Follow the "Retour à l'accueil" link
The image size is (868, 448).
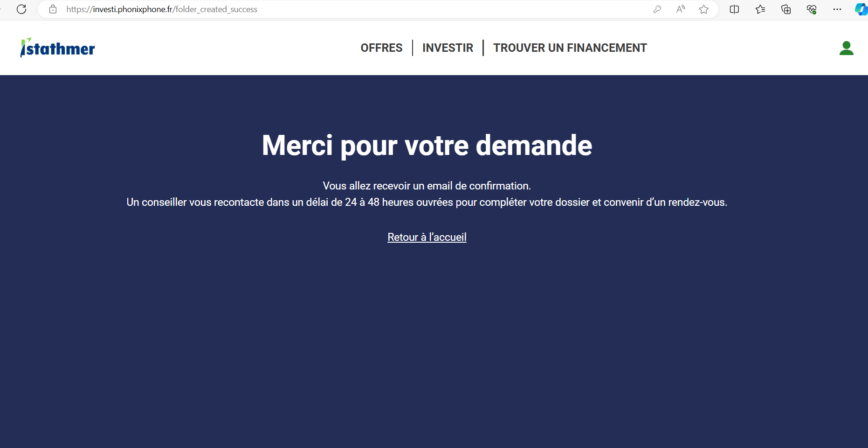[x=427, y=237]
